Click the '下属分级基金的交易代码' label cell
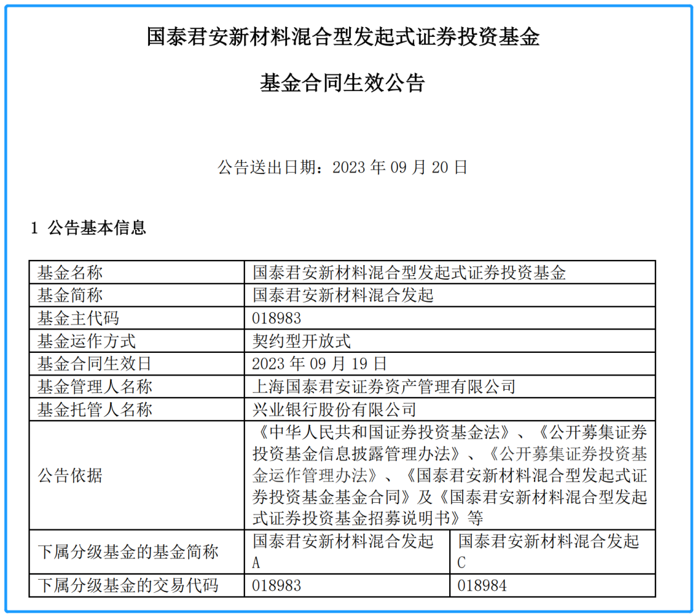 tap(136, 585)
